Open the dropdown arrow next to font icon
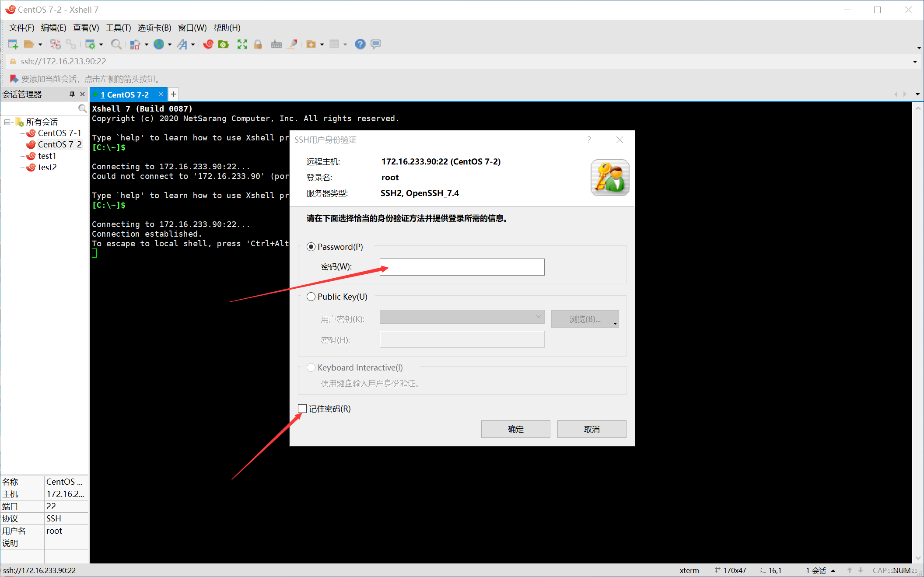Viewport: 924px width, 577px height. tap(193, 44)
